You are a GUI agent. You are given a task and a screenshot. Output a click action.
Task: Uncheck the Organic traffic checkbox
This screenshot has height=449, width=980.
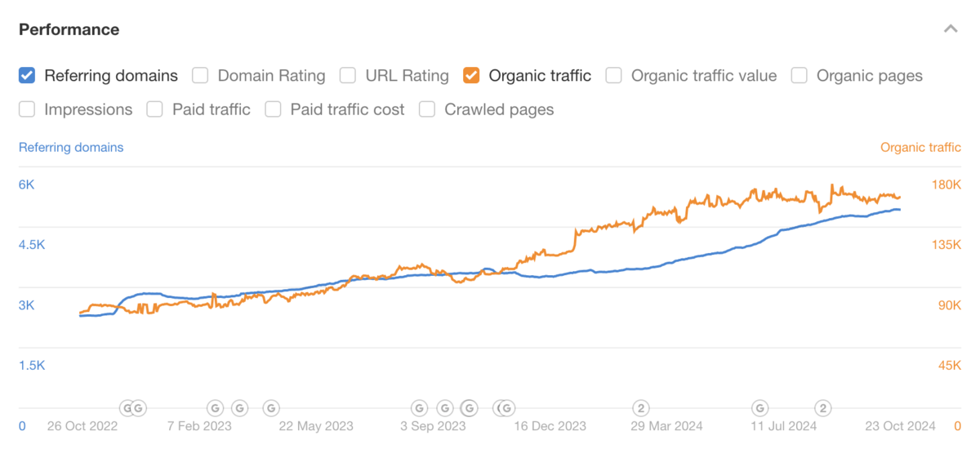click(471, 76)
